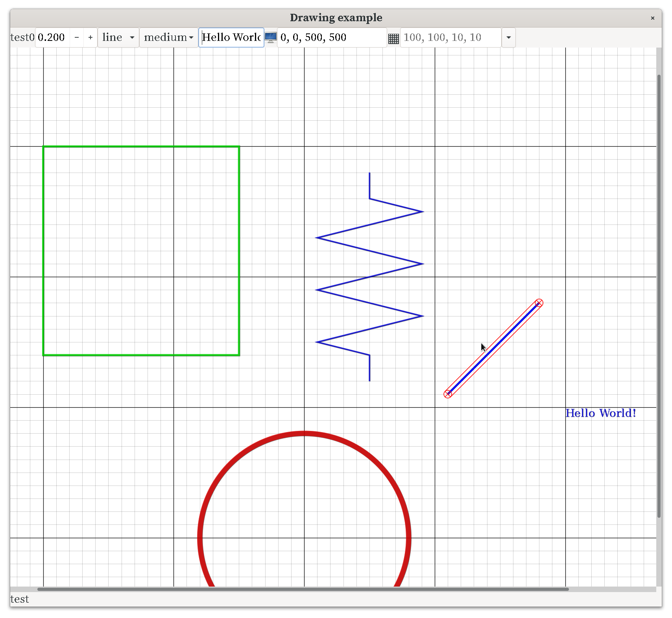
Task: Click the green rectangle's top edge
Action: 141,147
